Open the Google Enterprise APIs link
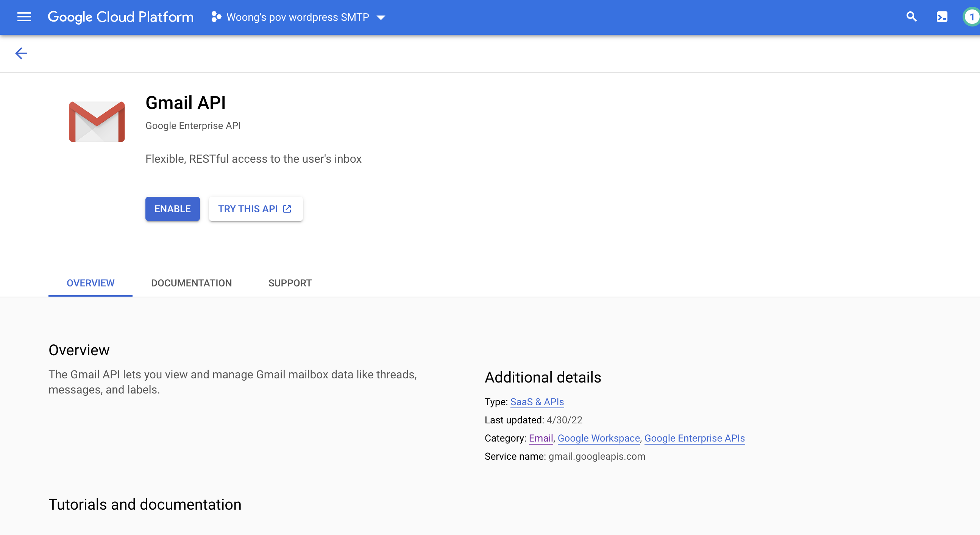 pos(694,438)
